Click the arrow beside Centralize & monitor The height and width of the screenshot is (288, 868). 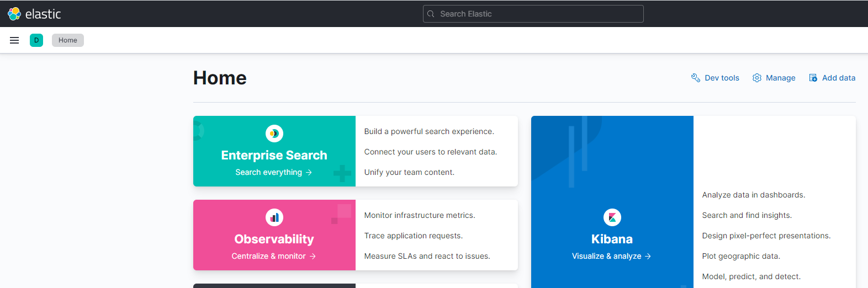tap(313, 256)
